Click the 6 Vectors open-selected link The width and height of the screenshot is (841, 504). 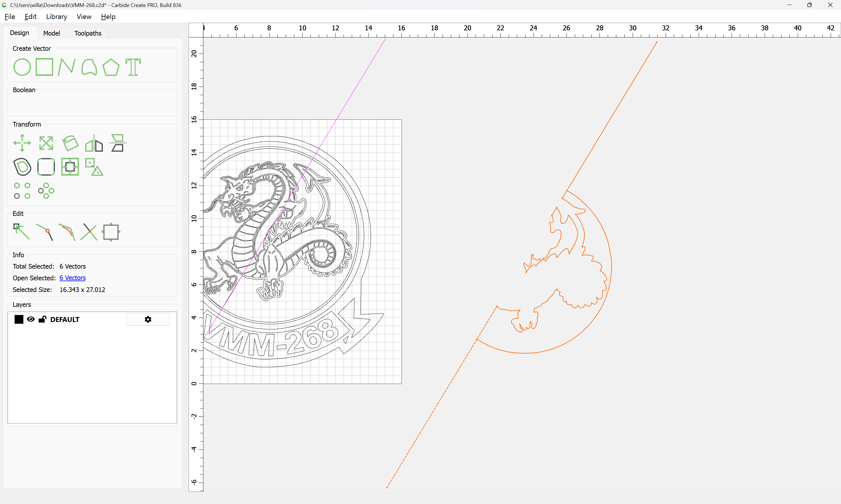[72, 278]
